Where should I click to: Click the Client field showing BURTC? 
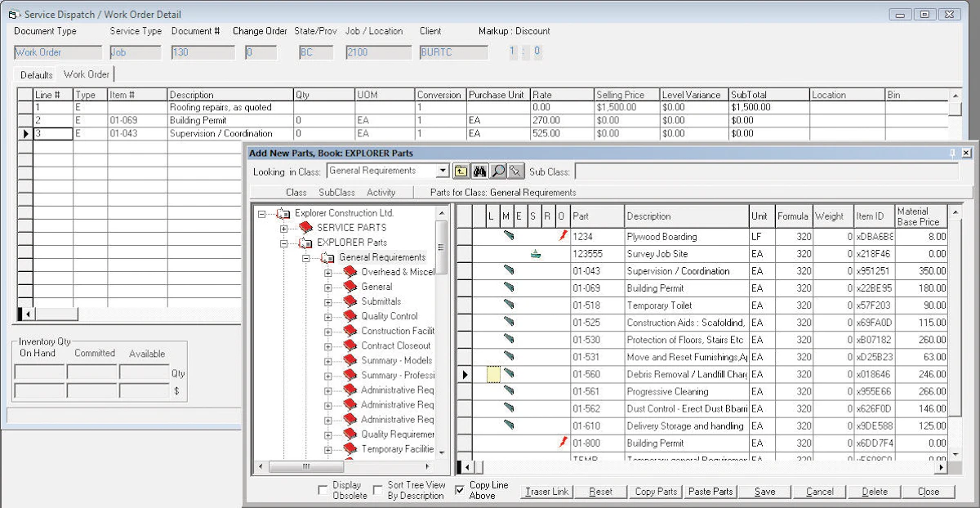click(453, 52)
